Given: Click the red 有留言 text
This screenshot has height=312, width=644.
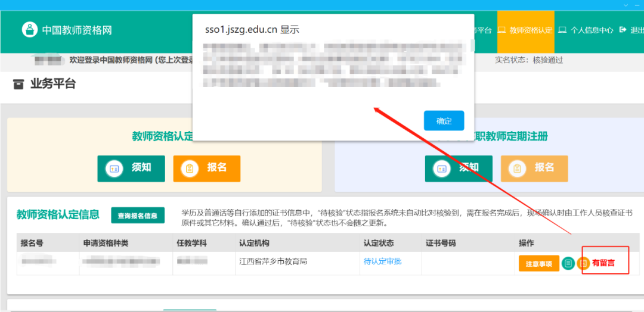Looking at the screenshot, I should [x=603, y=263].
